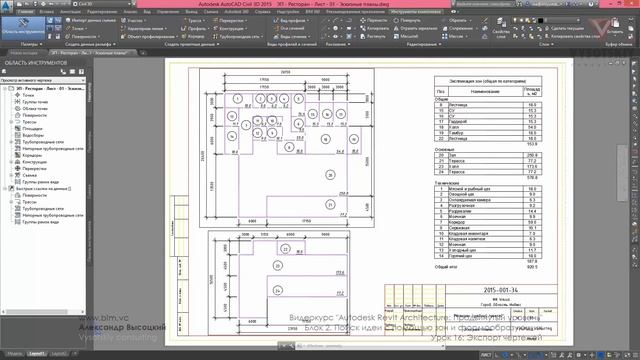This screenshot has height=360, width=640.
Task: Click the Paste (Вставить) button
Action: (x=615, y=26)
